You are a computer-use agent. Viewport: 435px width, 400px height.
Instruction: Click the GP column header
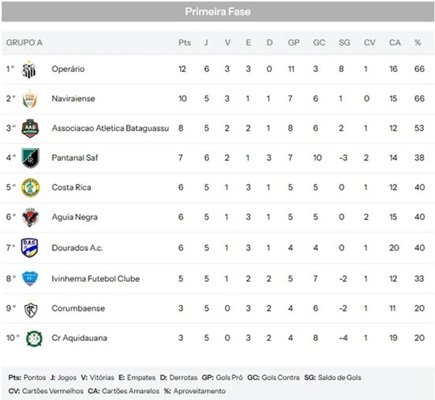[x=294, y=43]
